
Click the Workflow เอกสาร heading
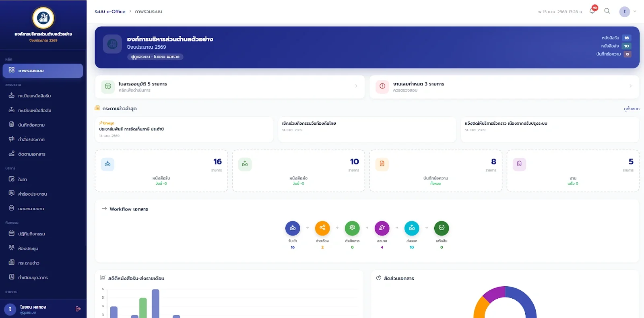pyautogui.click(x=129, y=209)
